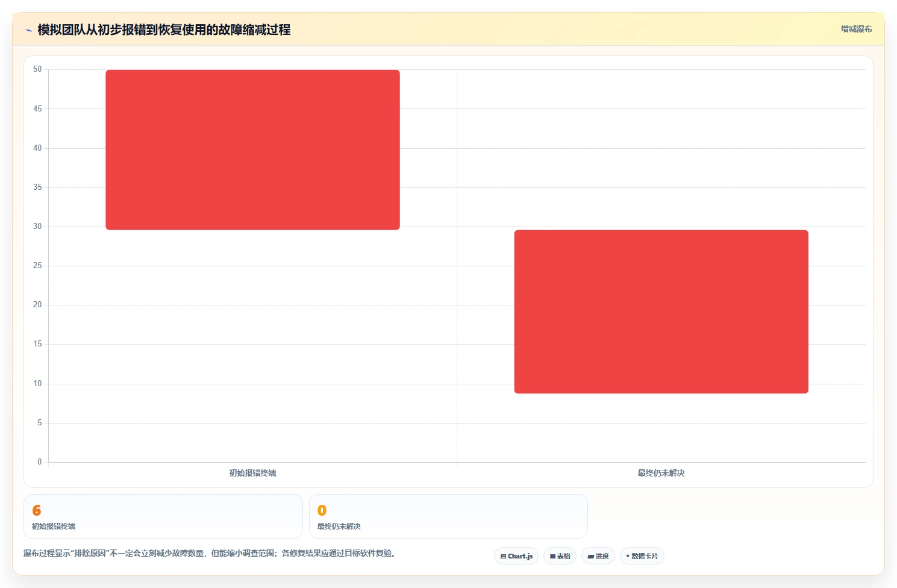Open the 初始报错终端 data card showing 6
This screenshot has width=897, height=588.
pyautogui.click(x=163, y=516)
